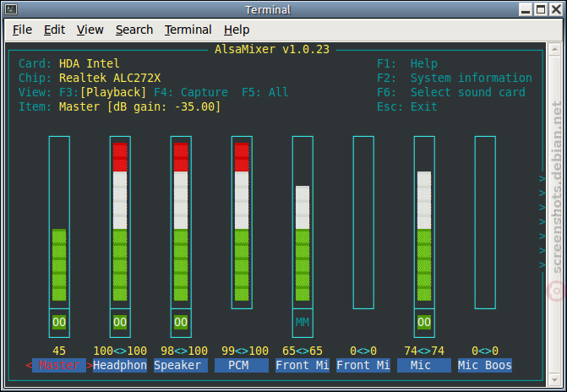Click the F4 Capture view option
567x392 pixels.
click(x=191, y=93)
